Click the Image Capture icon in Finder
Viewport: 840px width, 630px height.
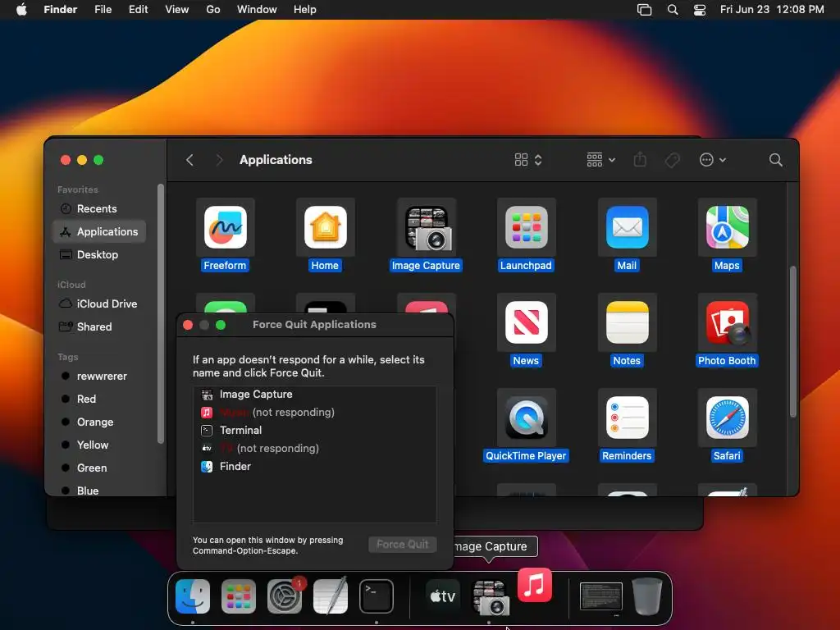click(x=427, y=228)
